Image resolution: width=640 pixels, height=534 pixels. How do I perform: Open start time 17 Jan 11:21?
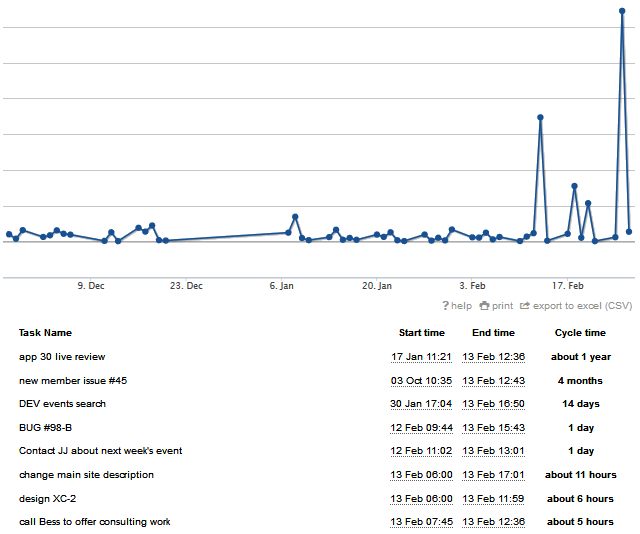(421, 357)
